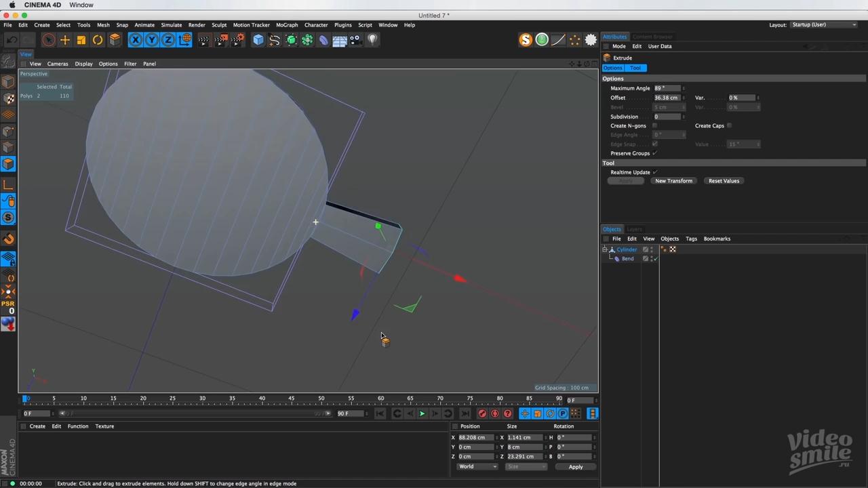868x488 pixels.
Task: Collapse the Cylinder object in the tree
Action: tap(604, 249)
